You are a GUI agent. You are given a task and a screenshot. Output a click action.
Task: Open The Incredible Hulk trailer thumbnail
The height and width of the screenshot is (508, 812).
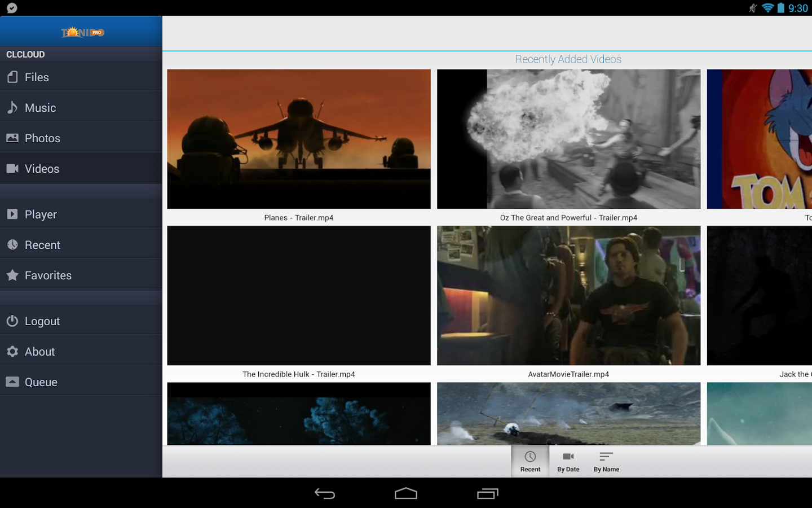(x=299, y=295)
